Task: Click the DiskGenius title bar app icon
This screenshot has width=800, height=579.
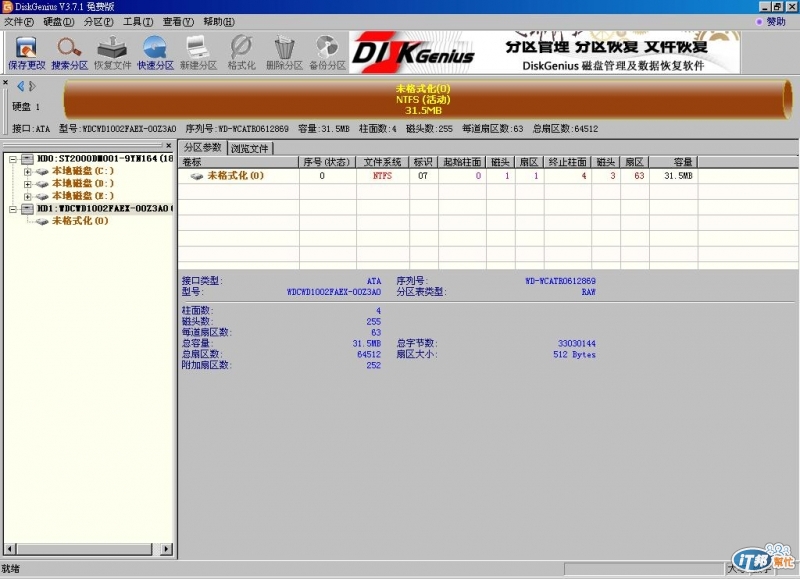Action: [x=7, y=7]
